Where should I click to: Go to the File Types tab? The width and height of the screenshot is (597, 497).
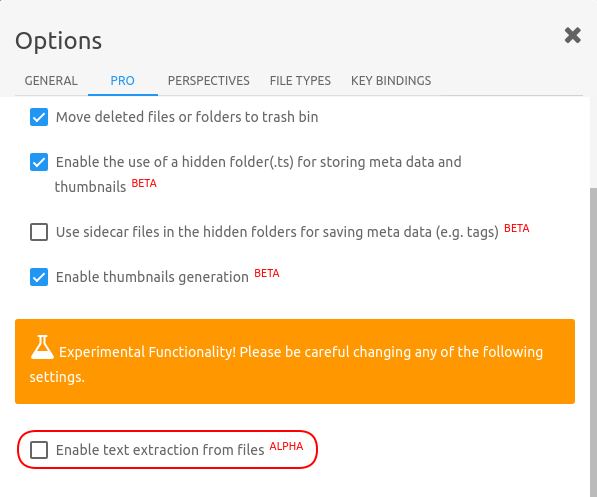(300, 81)
